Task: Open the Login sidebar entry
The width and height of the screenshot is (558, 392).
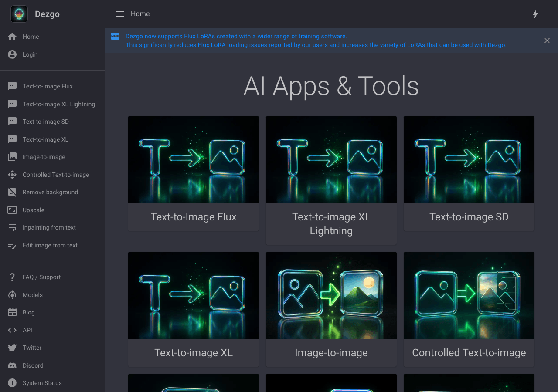Action: pyautogui.click(x=52, y=54)
